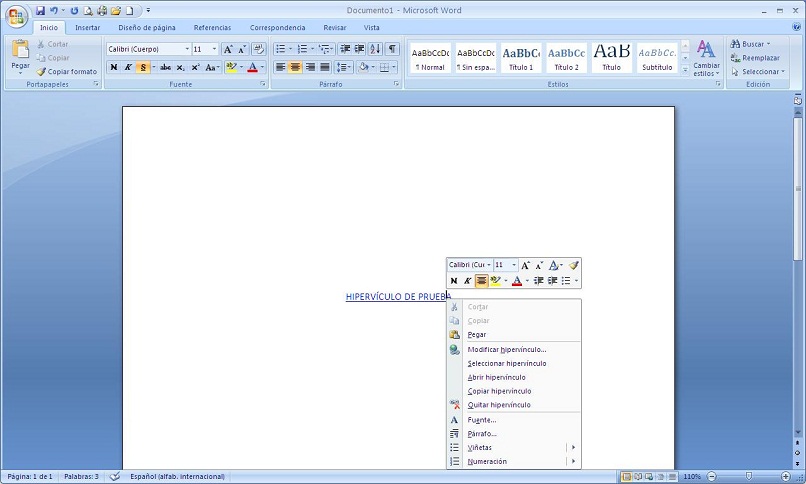806x484 pixels.
Task: Open the Calibri font name dropdown
Action: (x=187, y=49)
